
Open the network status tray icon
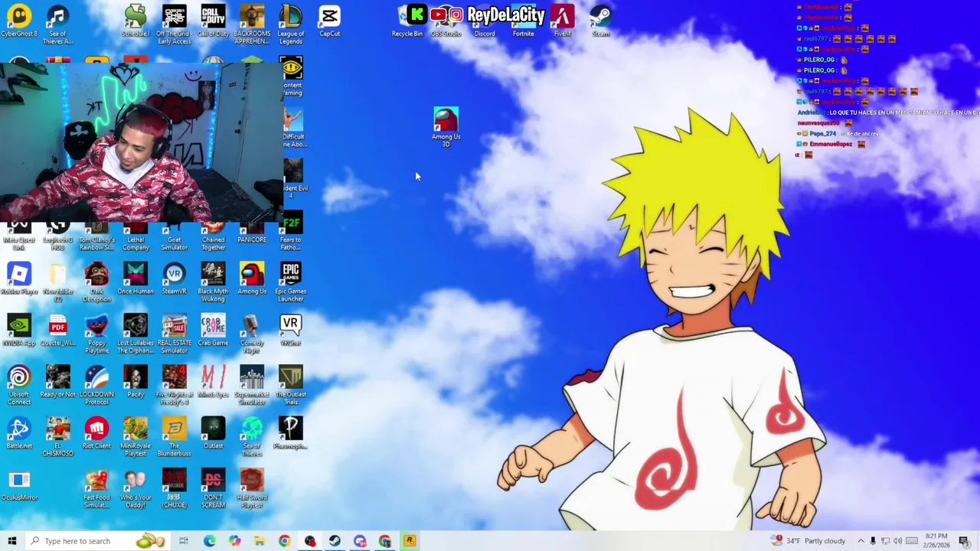click(x=885, y=541)
